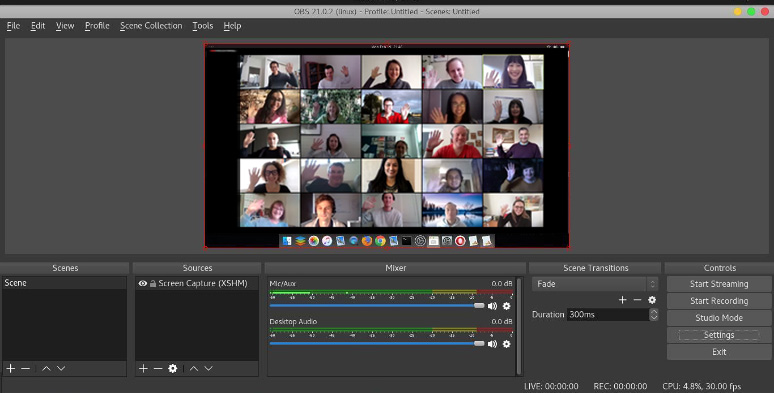774x393 pixels.
Task: Click the Terminal icon in the captured dock
Action: (x=407, y=241)
